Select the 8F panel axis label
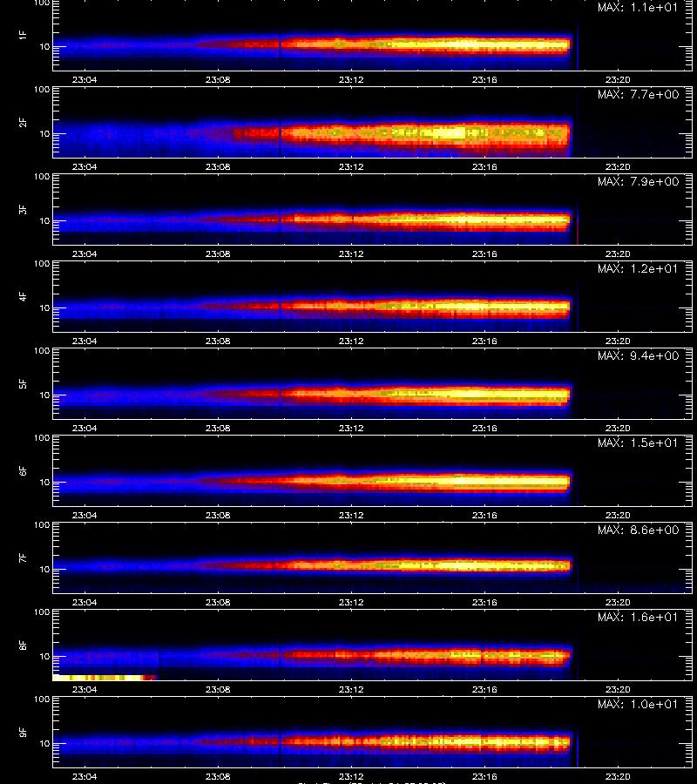 [x=23, y=645]
